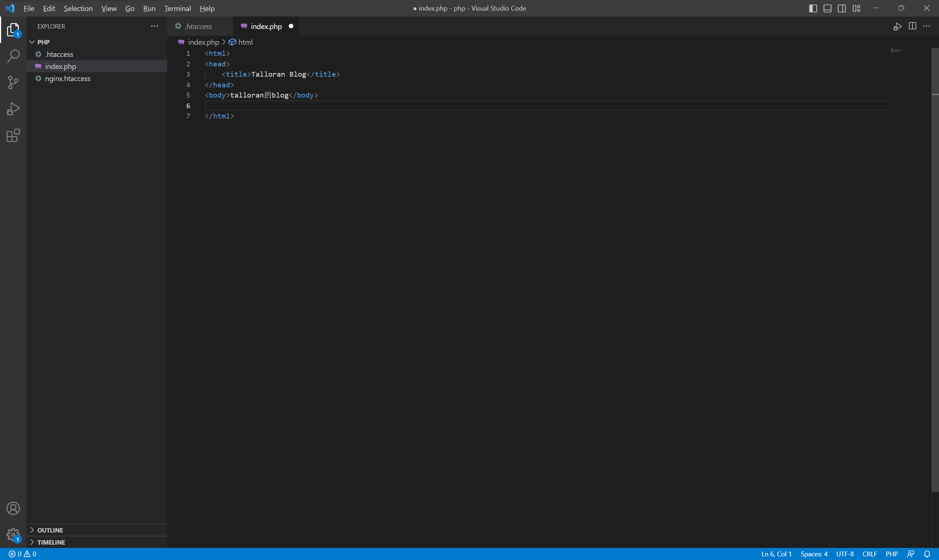Toggle Secondary Side Bar layout button
The width and height of the screenshot is (939, 560).
(842, 8)
